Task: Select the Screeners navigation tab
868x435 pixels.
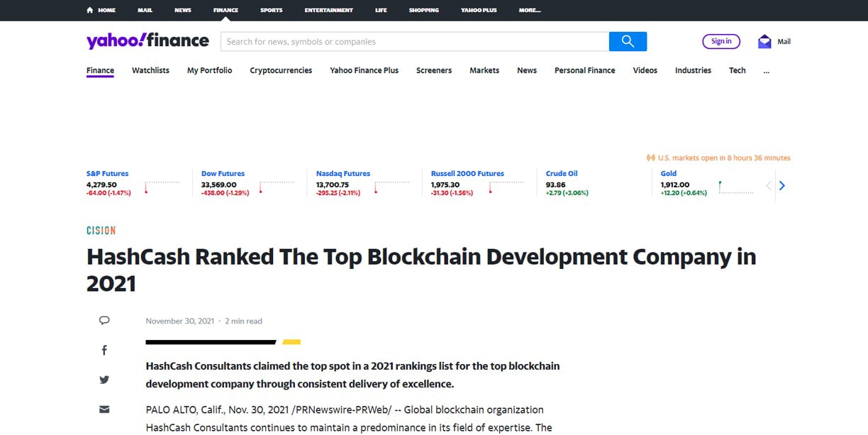Action: click(x=433, y=70)
